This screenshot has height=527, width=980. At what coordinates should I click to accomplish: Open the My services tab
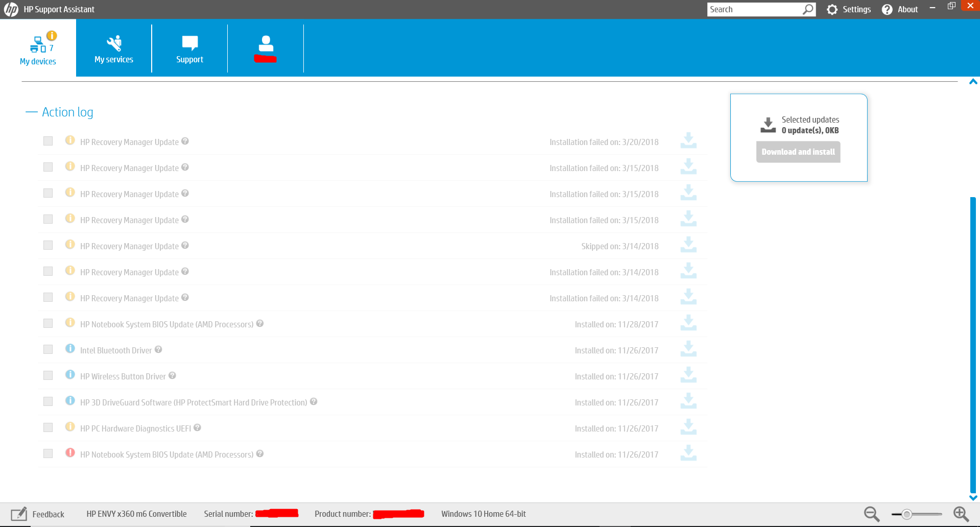pyautogui.click(x=114, y=49)
